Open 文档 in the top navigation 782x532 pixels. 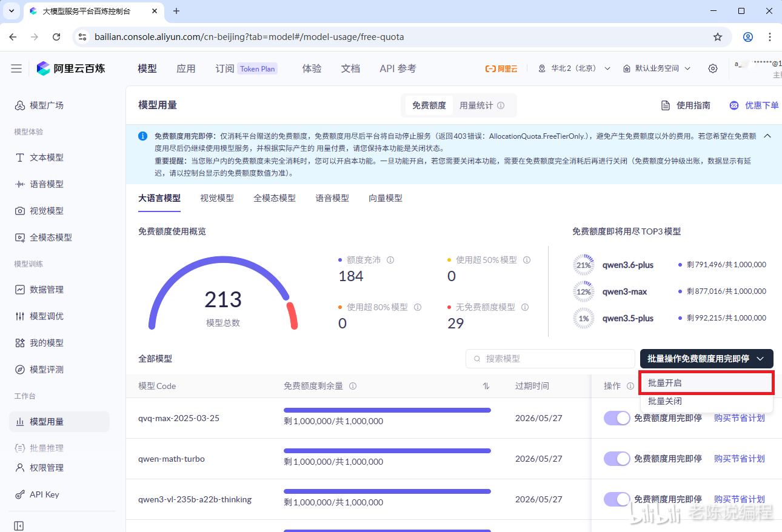pos(351,68)
